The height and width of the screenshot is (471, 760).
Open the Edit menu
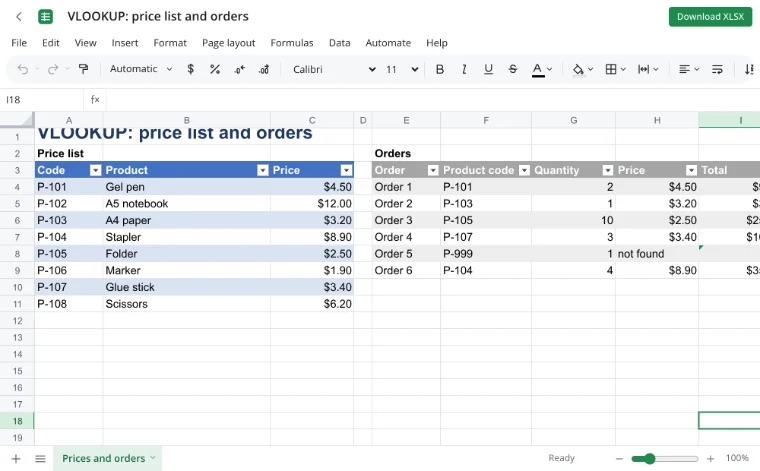click(x=51, y=43)
